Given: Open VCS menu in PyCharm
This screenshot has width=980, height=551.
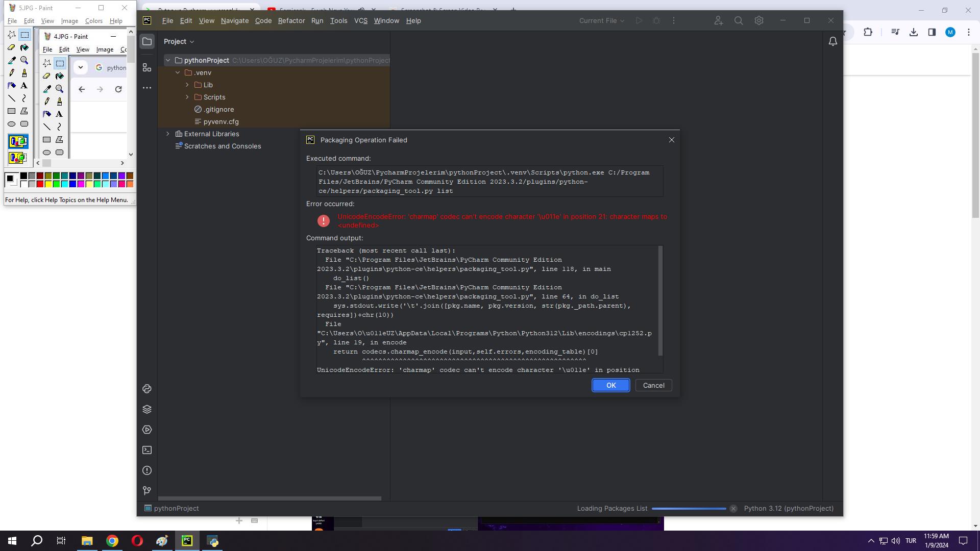Looking at the screenshot, I should pos(361,20).
